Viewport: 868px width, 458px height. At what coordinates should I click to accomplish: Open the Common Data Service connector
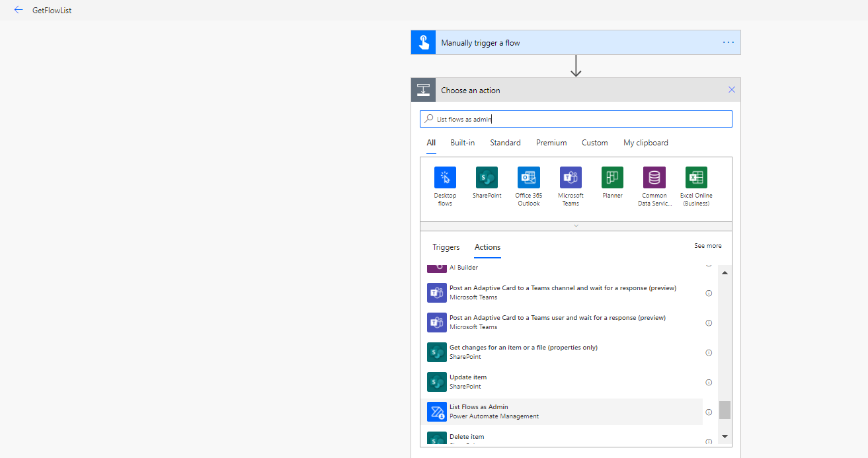pos(654,177)
